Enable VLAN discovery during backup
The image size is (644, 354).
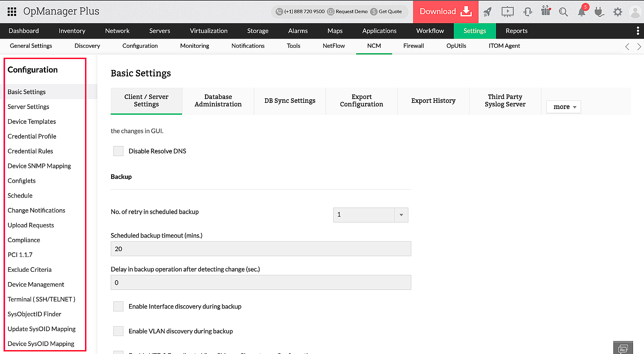point(118,331)
